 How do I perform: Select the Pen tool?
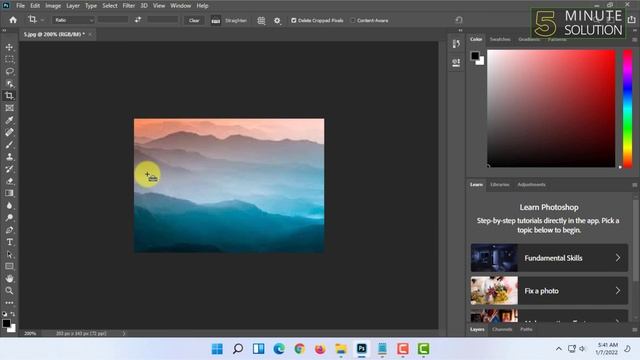(x=9, y=230)
